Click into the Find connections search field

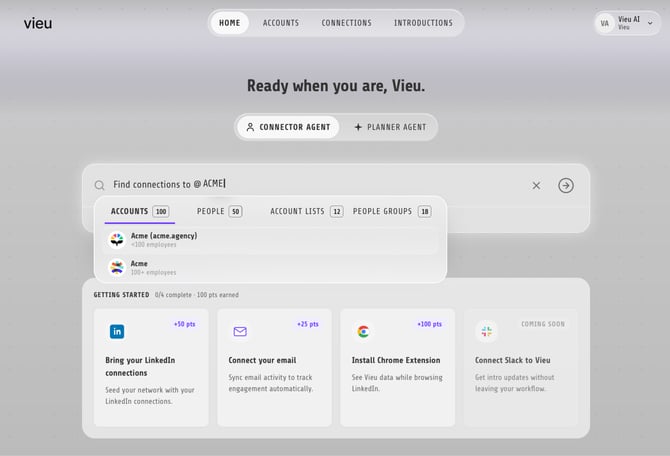point(316,185)
